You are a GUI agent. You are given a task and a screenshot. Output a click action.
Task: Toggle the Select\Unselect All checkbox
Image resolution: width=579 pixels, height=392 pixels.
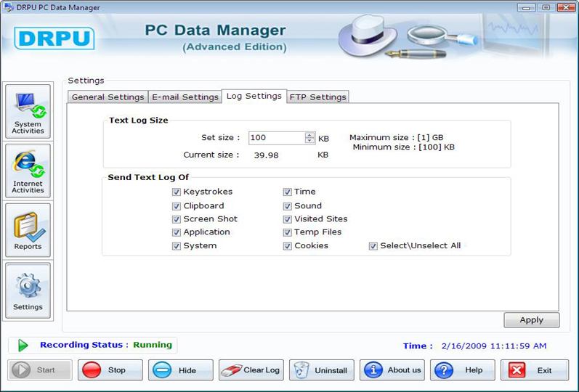(373, 246)
